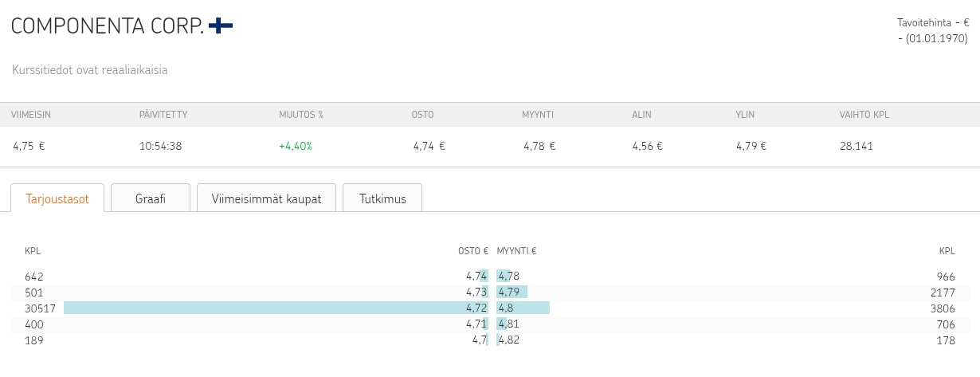Switch to the Graafi tab
Viewport: 980px width, 377px height.
(151, 198)
